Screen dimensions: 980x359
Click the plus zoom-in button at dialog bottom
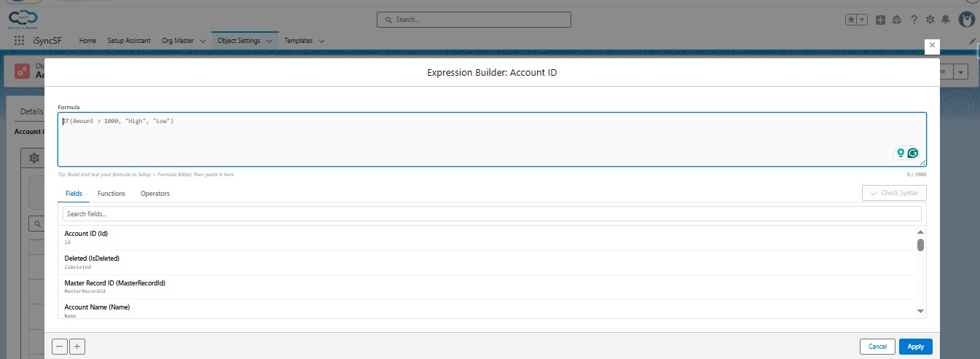[x=77, y=347]
